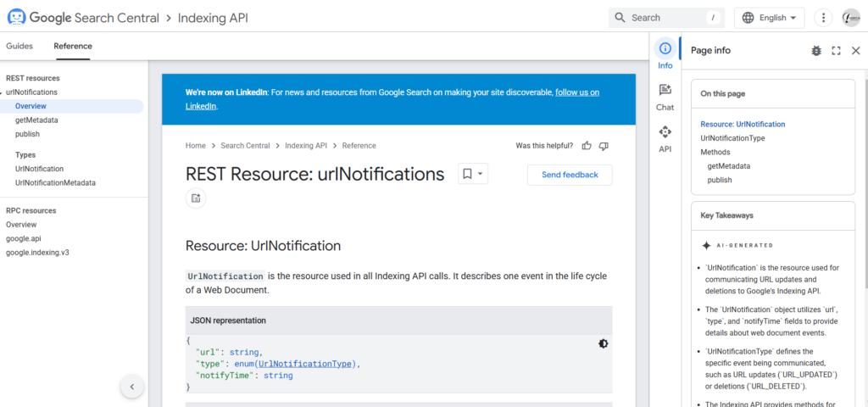Open the three-dot more options menu

pyautogui.click(x=824, y=18)
